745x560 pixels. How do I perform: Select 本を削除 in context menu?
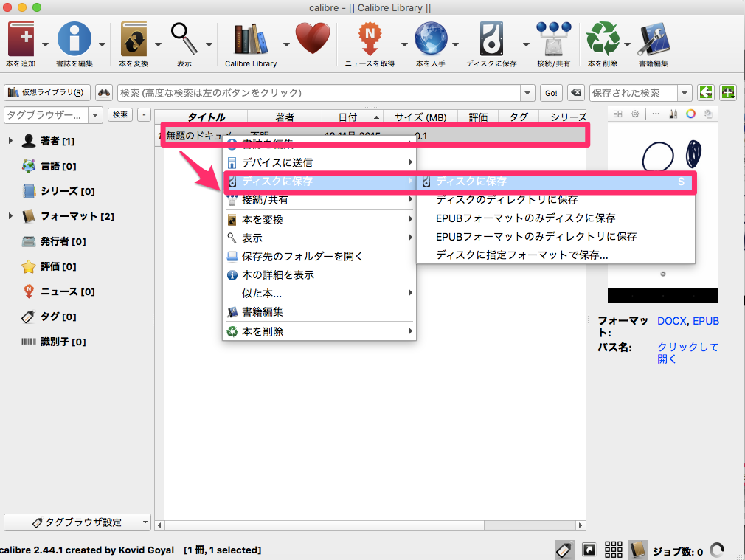[319, 332]
